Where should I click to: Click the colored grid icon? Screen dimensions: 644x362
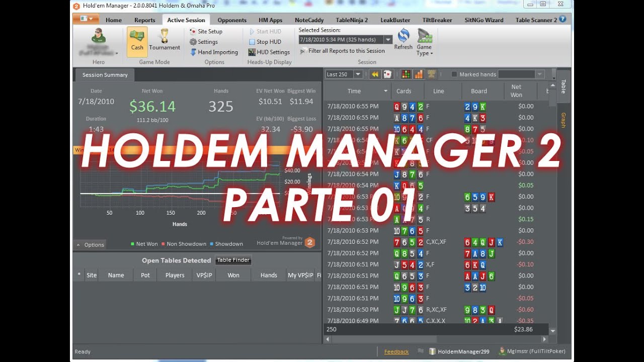pyautogui.click(x=406, y=74)
